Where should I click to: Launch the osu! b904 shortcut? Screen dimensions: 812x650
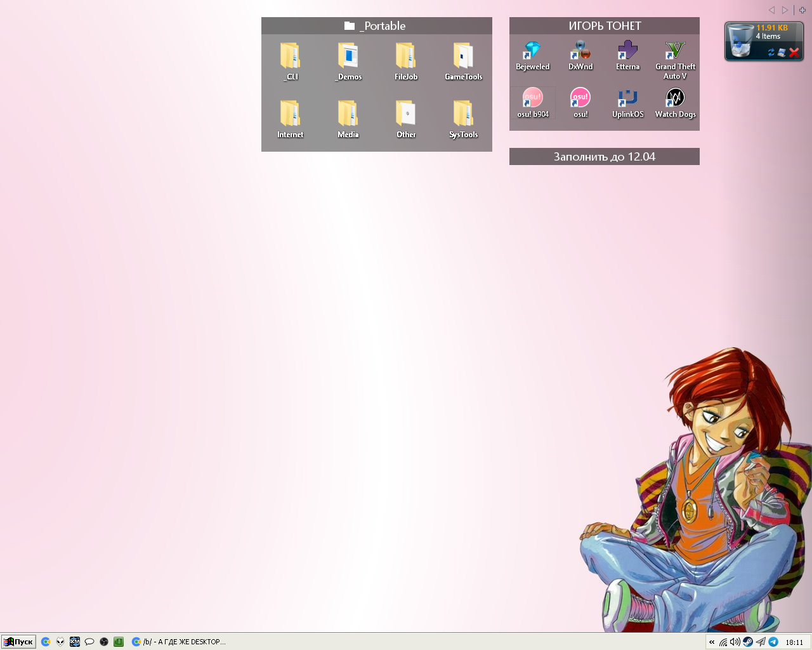point(533,103)
